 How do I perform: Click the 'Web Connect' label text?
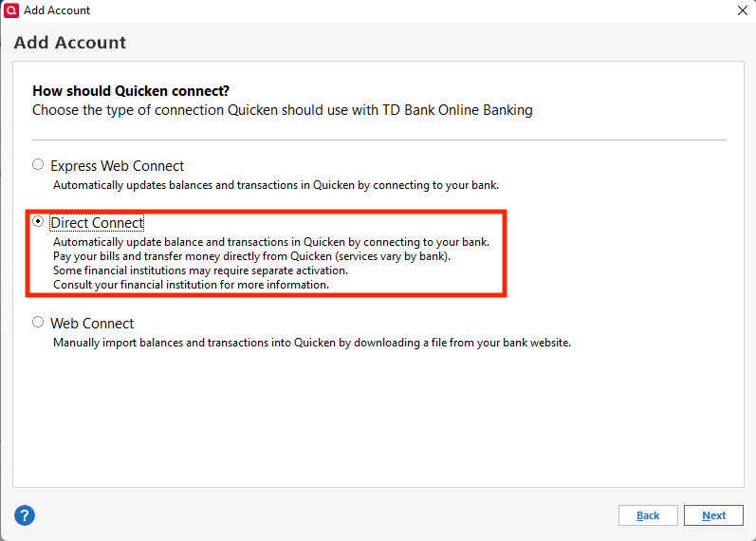tap(92, 324)
